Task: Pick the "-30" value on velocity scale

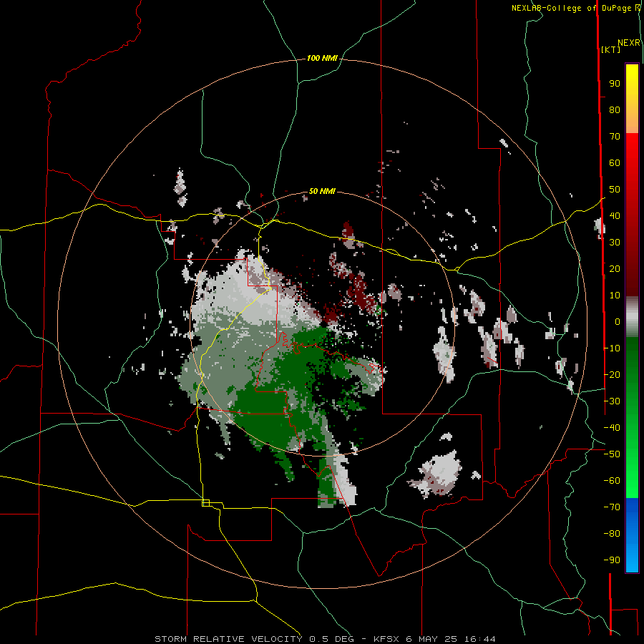Action: click(x=612, y=401)
